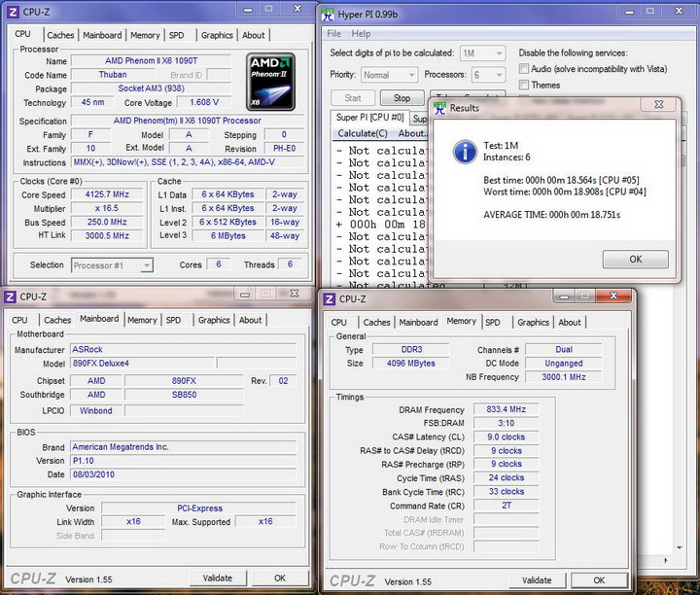Click the pi icon in the Results dialog title
The width and height of the screenshot is (700, 595).
[439, 108]
